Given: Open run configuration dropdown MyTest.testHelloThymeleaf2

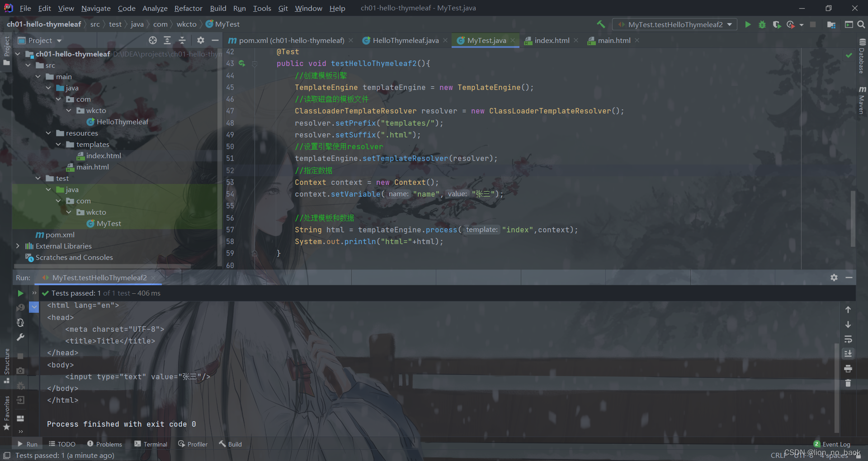Looking at the screenshot, I should pos(675,24).
